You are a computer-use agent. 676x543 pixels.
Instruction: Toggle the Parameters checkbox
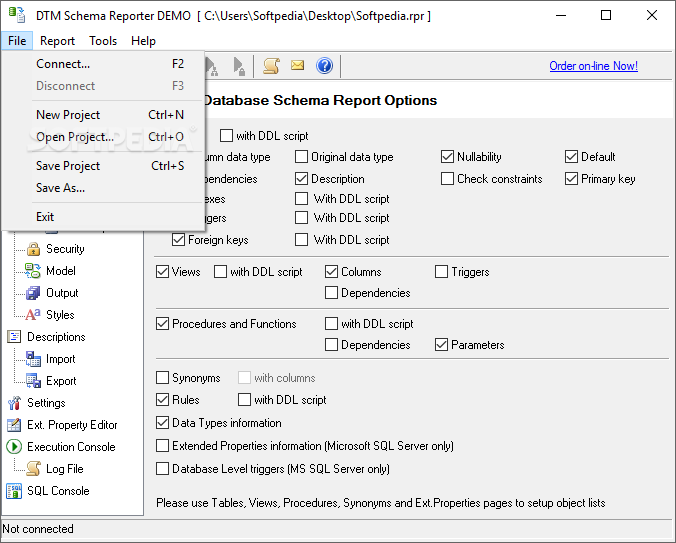click(x=441, y=345)
